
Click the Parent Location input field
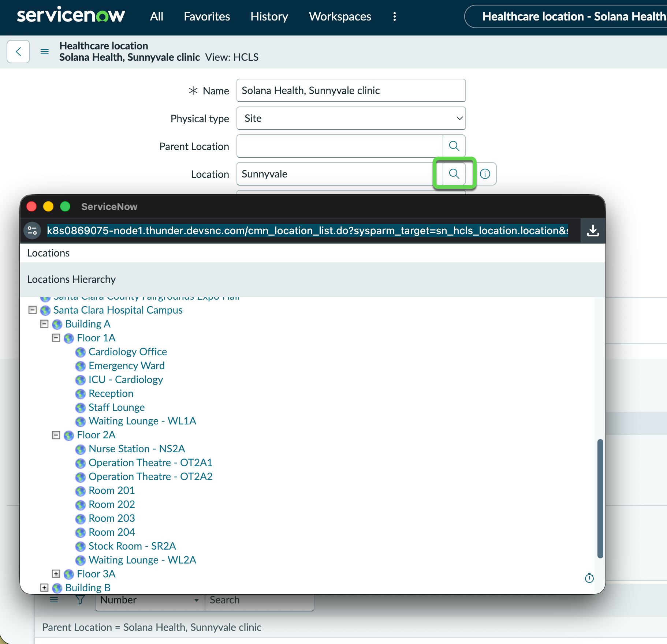pyautogui.click(x=340, y=146)
